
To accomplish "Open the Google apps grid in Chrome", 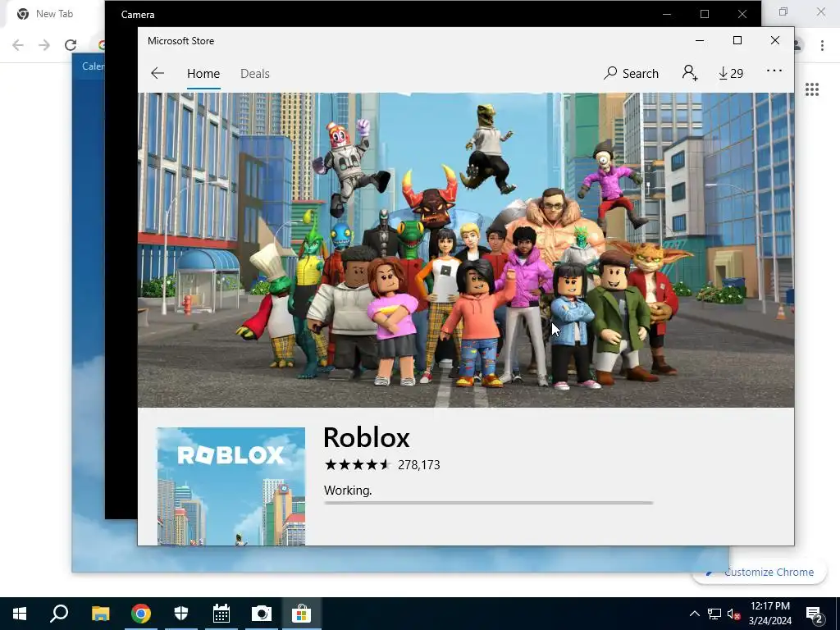I will 812,89.
